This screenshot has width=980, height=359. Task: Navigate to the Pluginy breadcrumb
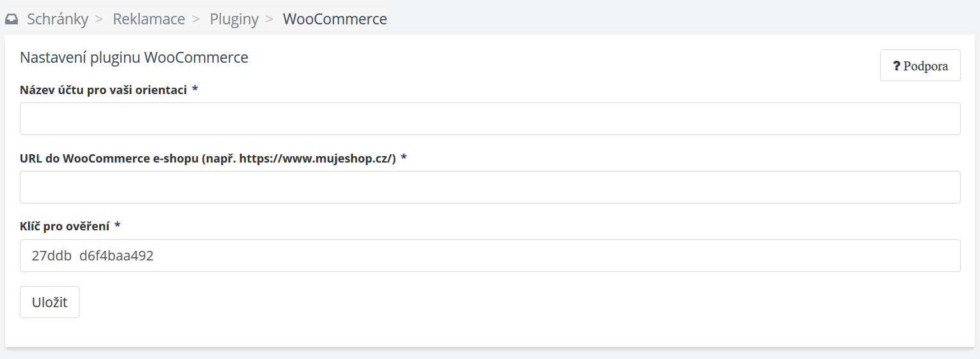(x=234, y=19)
